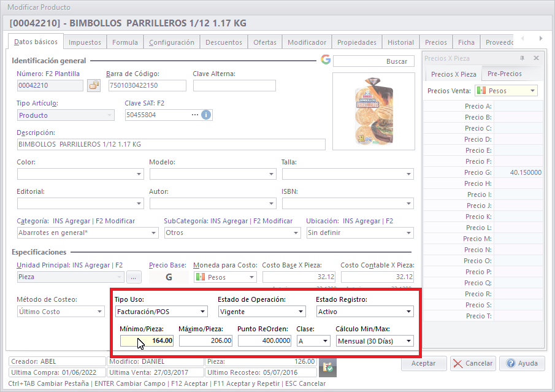Image resolution: width=555 pixels, height=392 pixels.
Task: Click the Cancelar button
Action: (473, 363)
